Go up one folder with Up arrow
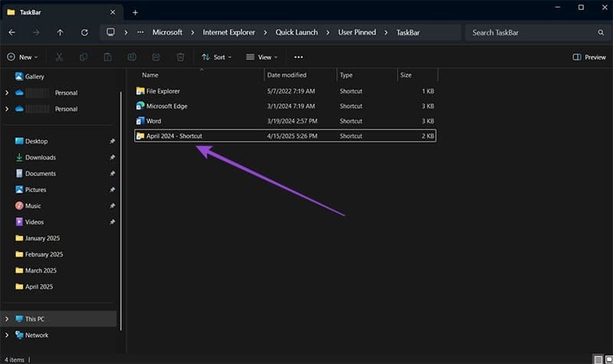The image size is (613, 364). (x=60, y=33)
